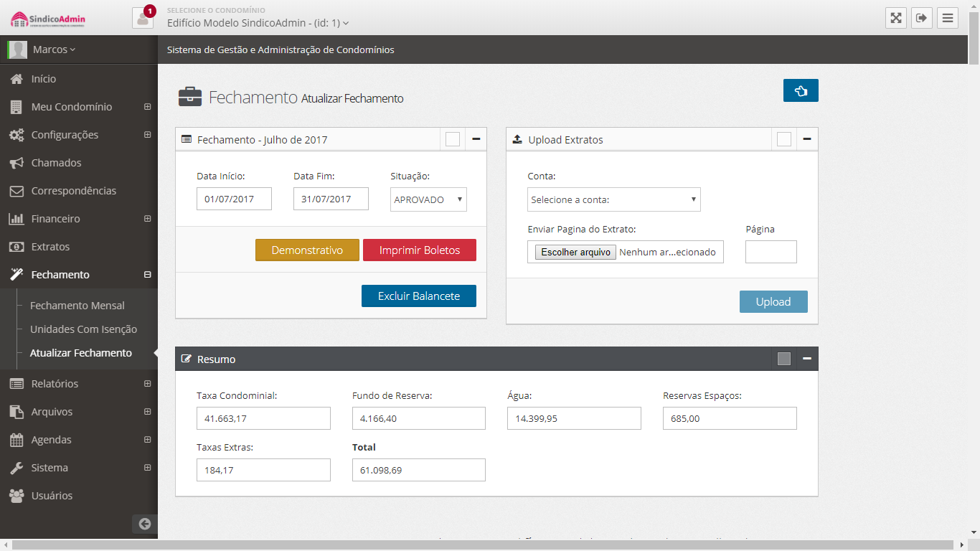This screenshot has height=551, width=980.
Task: Click the Sistema wrench icon
Action: [17, 468]
